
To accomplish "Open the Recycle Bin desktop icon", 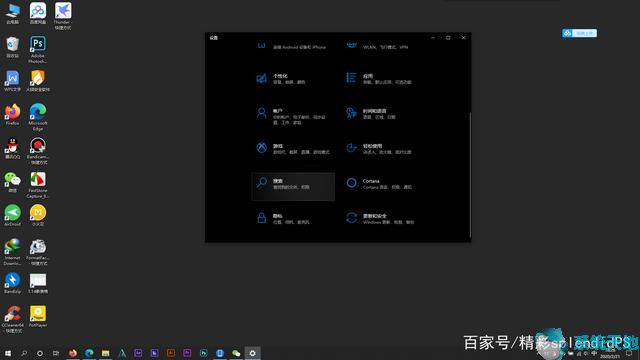I will 13,47.
